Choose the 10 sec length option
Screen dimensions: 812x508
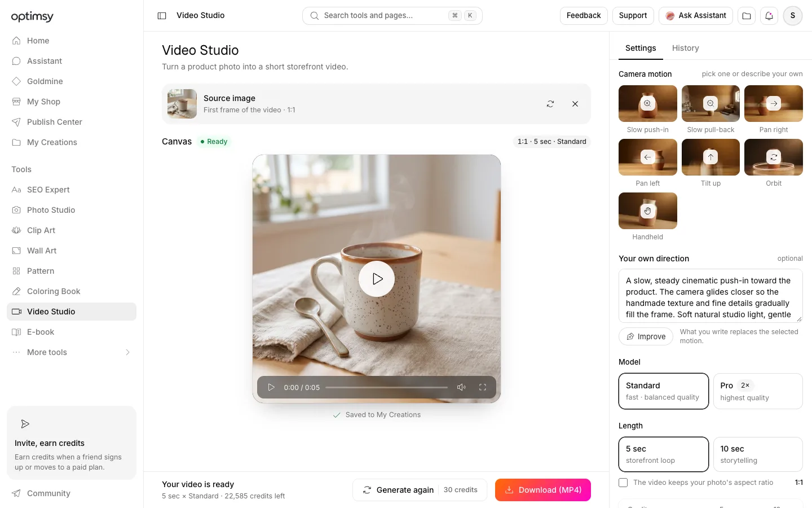[758, 454]
